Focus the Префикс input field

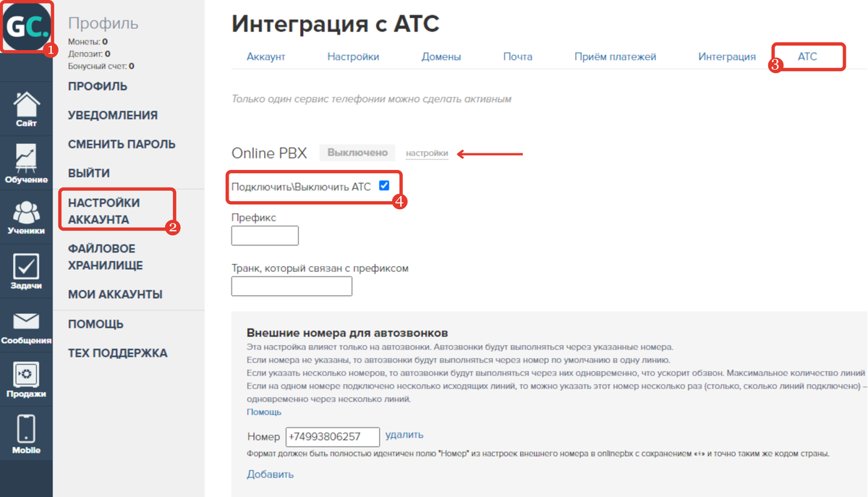[x=265, y=235]
